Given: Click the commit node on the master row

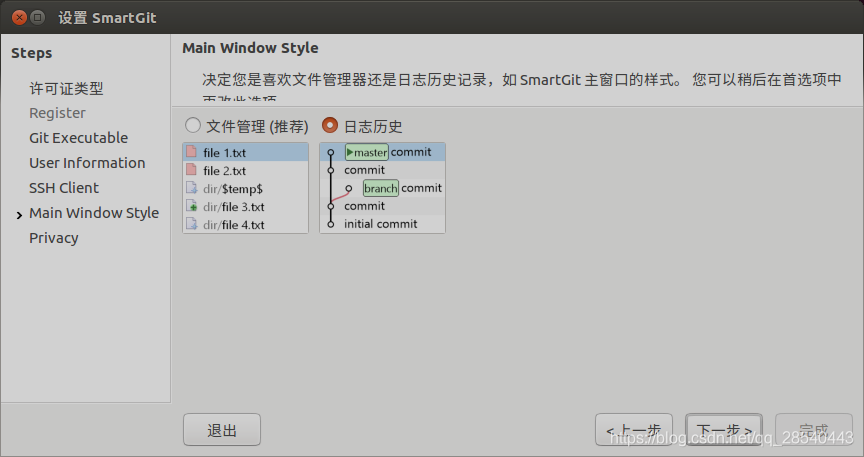Looking at the screenshot, I should (331, 153).
